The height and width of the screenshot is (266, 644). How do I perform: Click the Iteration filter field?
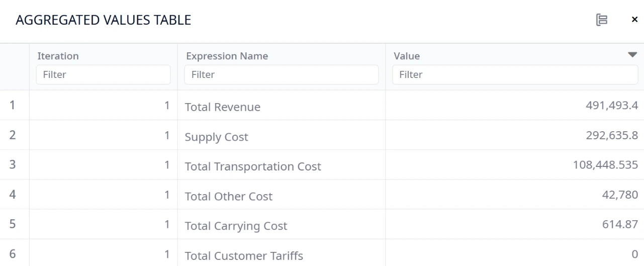tap(103, 75)
